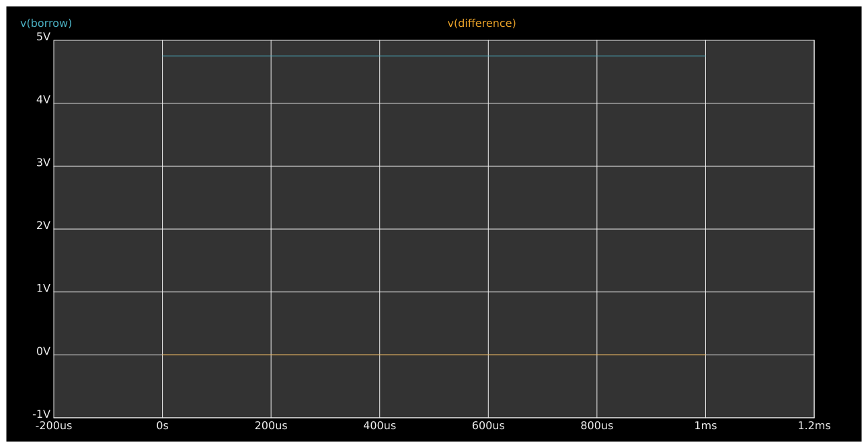Select the v(borrow) trace label
868x448 pixels.
point(46,22)
